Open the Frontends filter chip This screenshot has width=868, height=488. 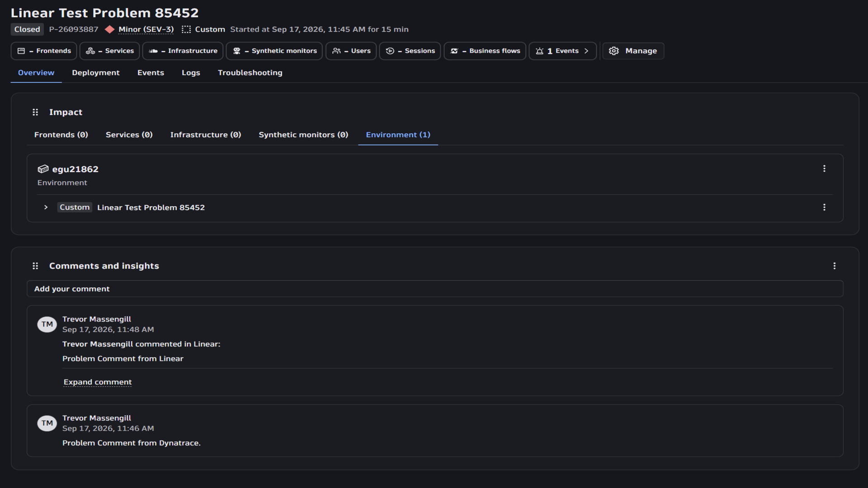44,51
